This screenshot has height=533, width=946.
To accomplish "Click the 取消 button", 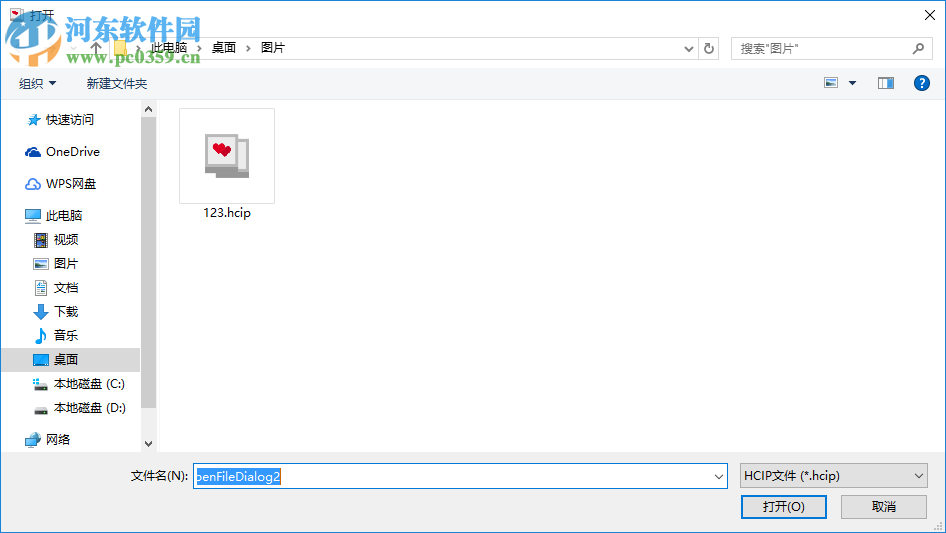I will tap(884, 506).
